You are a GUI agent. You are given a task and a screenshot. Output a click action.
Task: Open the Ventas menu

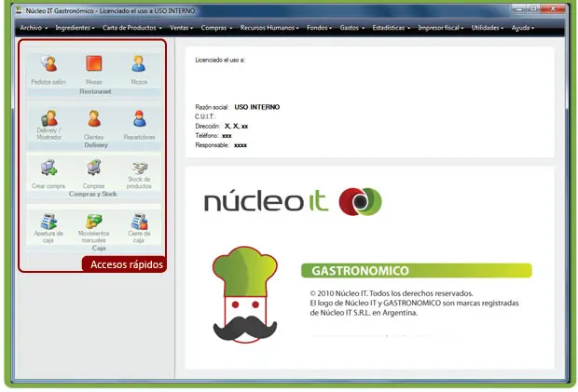(x=181, y=28)
